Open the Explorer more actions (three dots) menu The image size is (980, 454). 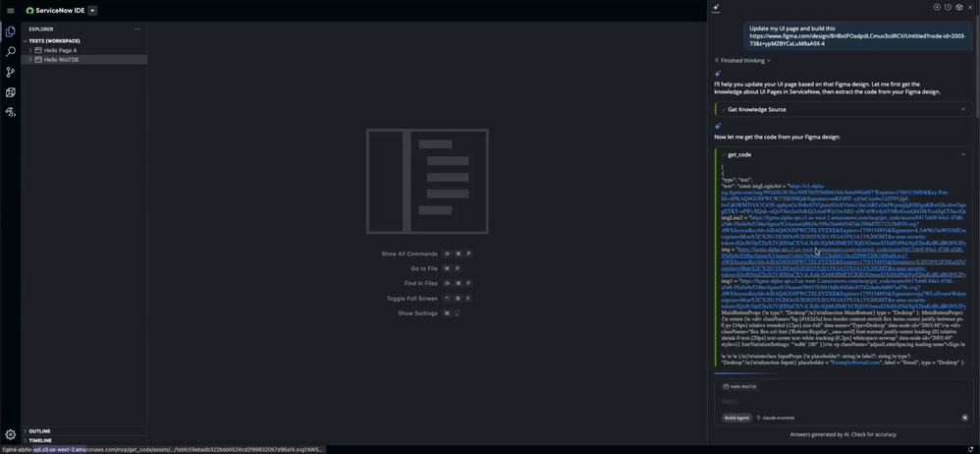pyautogui.click(x=136, y=28)
